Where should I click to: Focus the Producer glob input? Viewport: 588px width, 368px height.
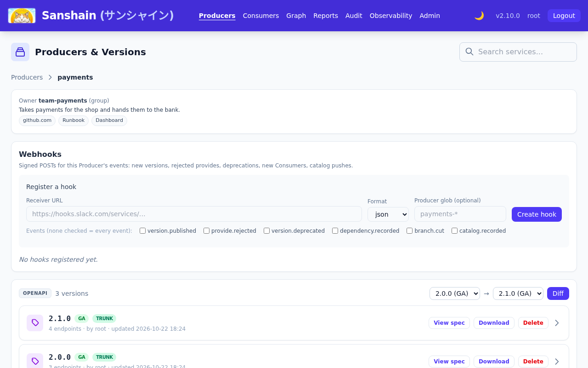click(x=460, y=214)
